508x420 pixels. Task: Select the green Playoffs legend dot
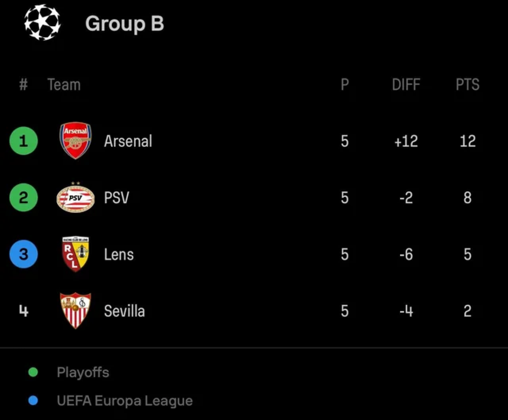[x=33, y=373]
